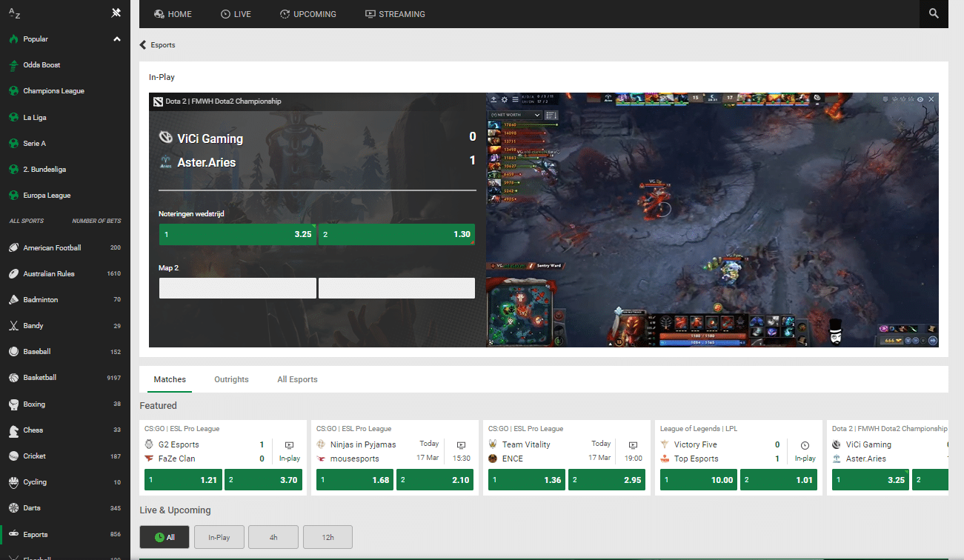964x560 pixels.
Task: Open 2. Bundesliga from the Popular list
Action: click(44, 169)
